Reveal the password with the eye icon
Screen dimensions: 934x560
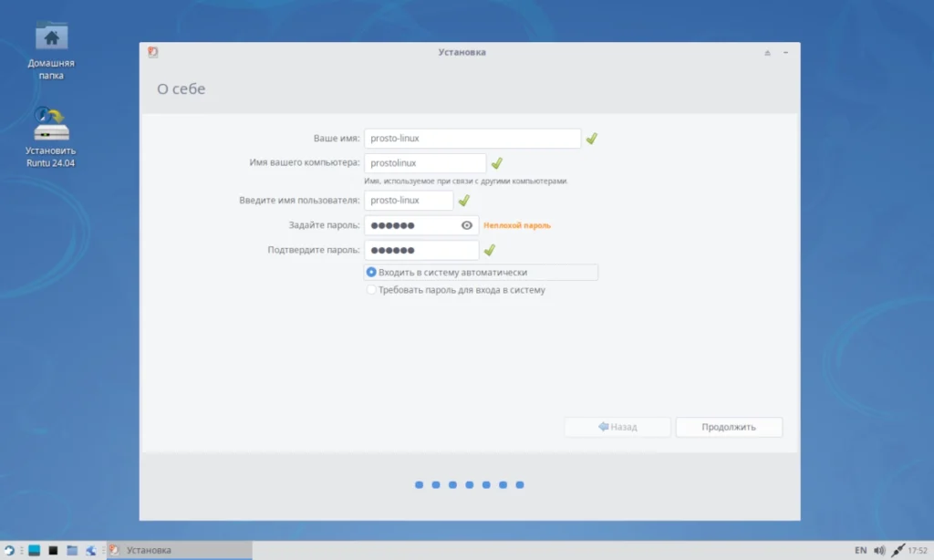click(467, 225)
